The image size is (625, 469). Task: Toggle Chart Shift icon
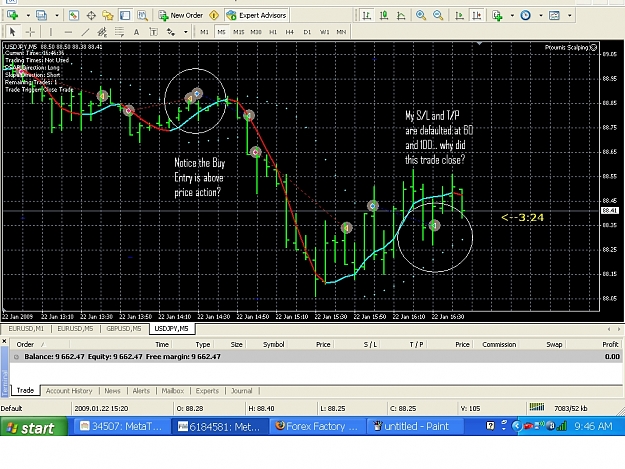coord(476,15)
